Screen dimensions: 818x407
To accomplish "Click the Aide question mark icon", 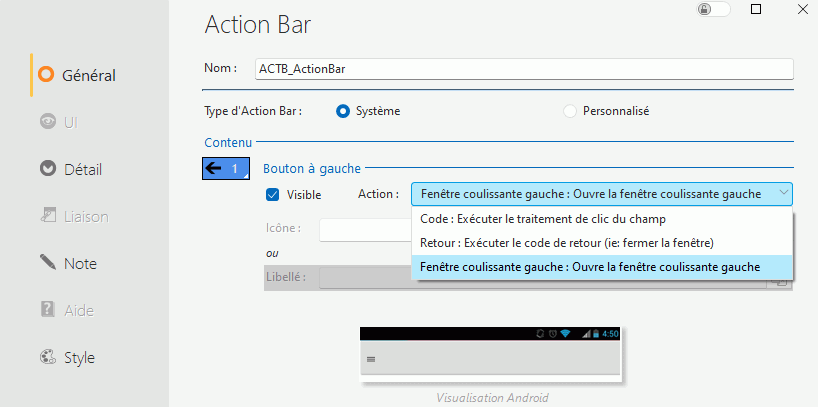I will click(x=46, y=310).
